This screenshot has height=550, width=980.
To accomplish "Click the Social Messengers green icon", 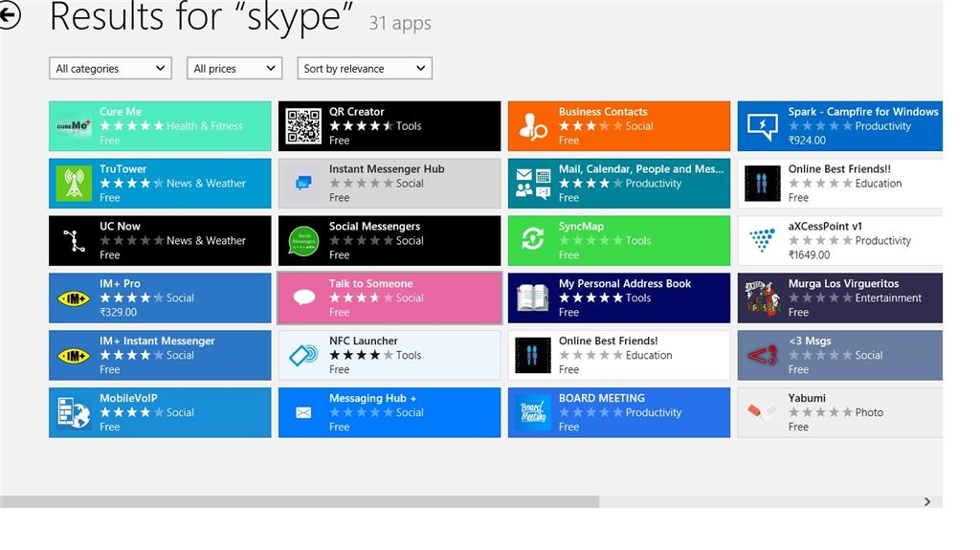I will pyautogui.click(x=303, y=241).
